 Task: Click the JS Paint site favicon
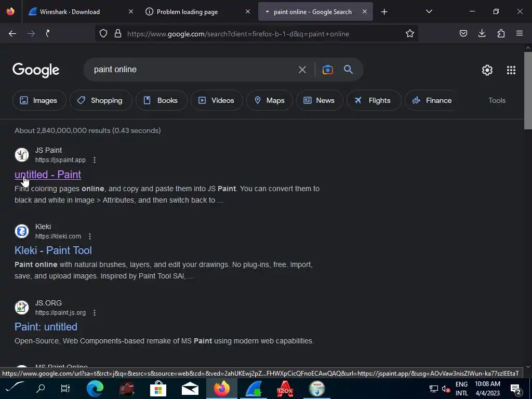pos(22,155)
